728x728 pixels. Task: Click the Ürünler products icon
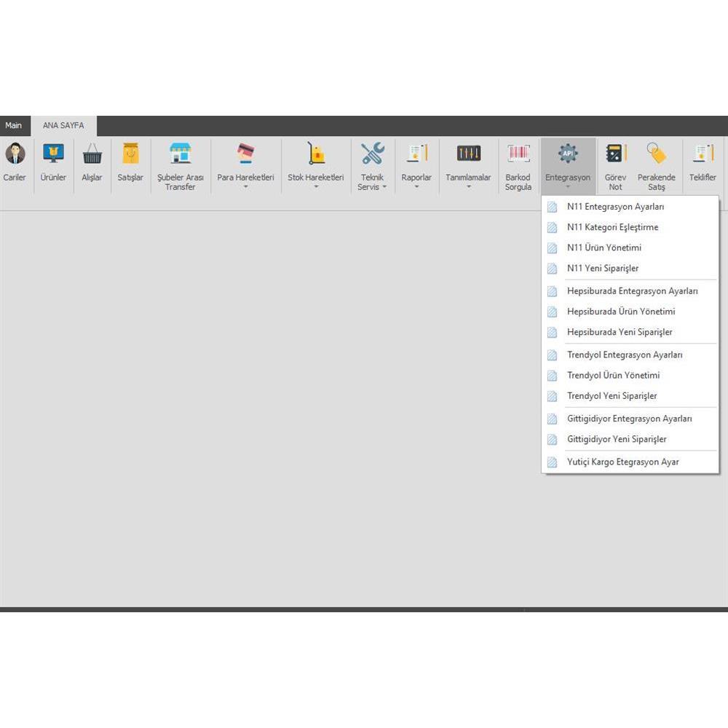click(x=53, y=154)
